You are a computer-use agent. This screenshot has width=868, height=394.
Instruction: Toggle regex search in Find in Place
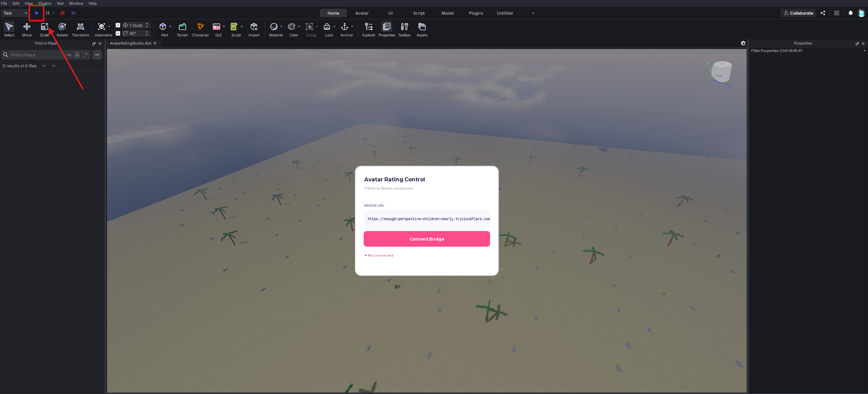click(x=85, y=55)
